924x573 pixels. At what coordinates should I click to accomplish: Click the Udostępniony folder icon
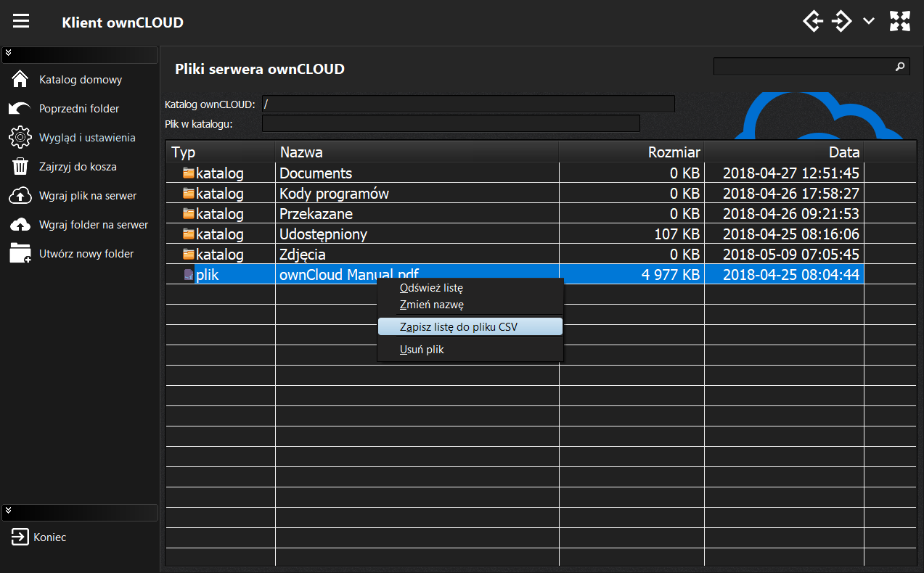189,234
